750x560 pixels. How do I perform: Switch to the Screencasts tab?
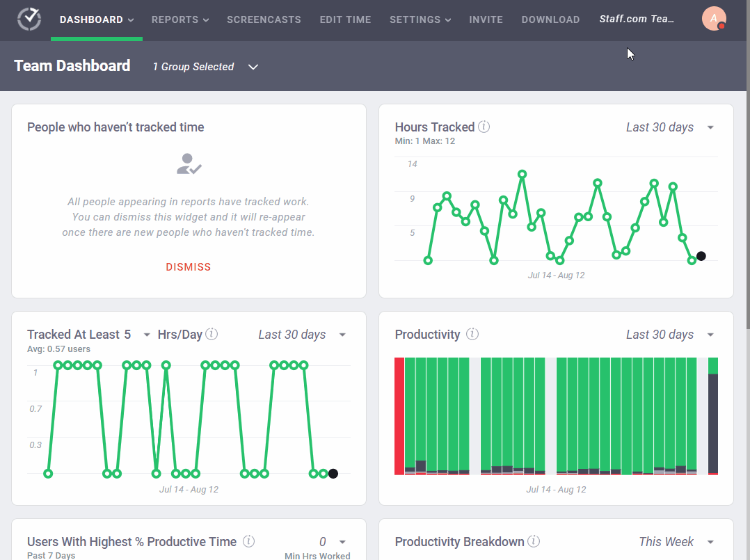pos(264,19)
